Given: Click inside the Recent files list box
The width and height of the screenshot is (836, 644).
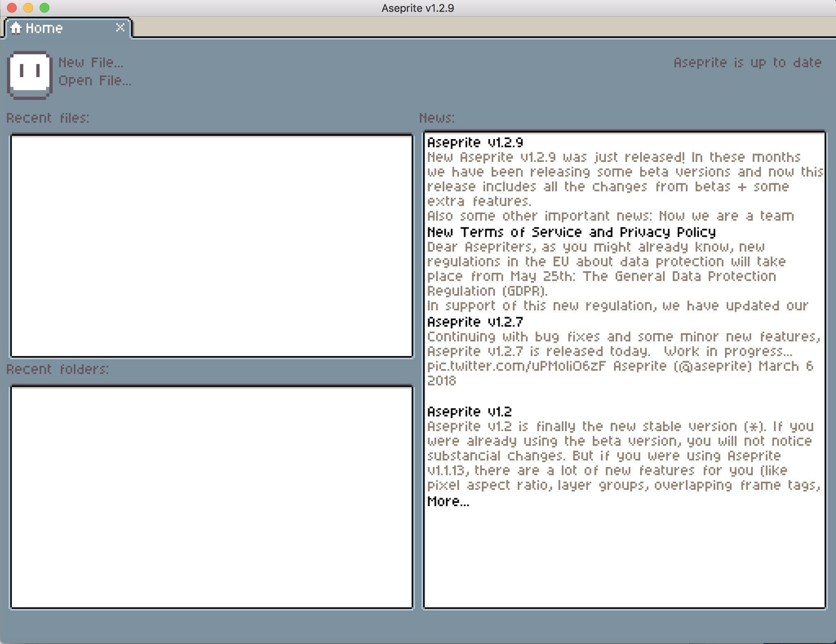Looking at the screenshot, I should [212, 246].
